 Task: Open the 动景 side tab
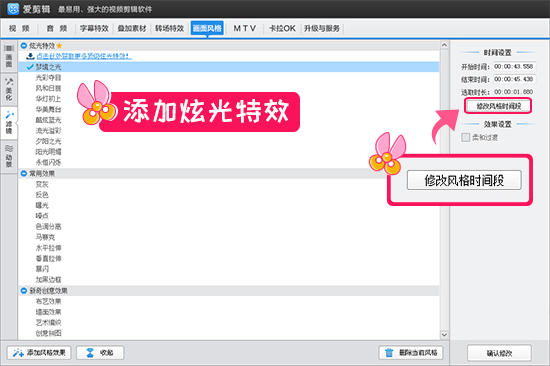click(9, 156)
